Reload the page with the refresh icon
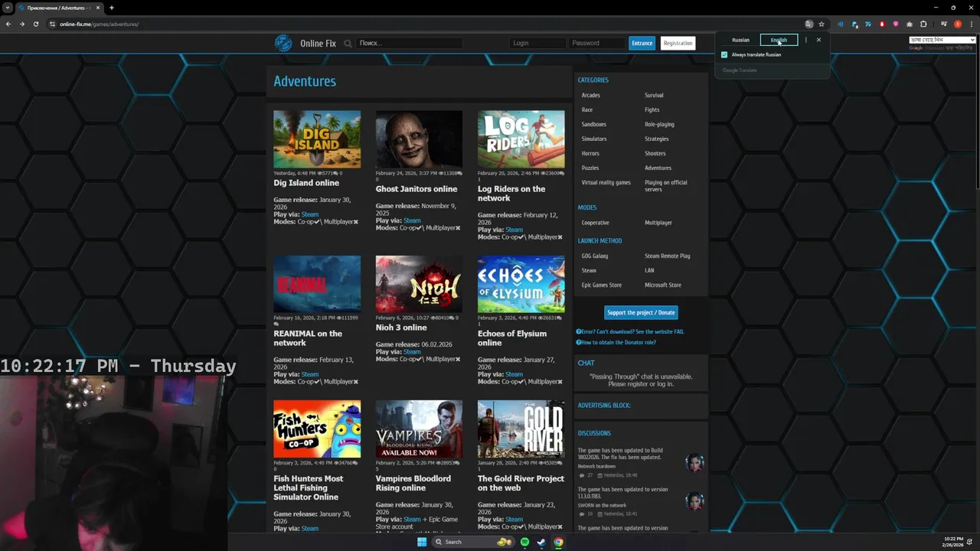Viewport: 980px width, 551px height. pos(35,24)
